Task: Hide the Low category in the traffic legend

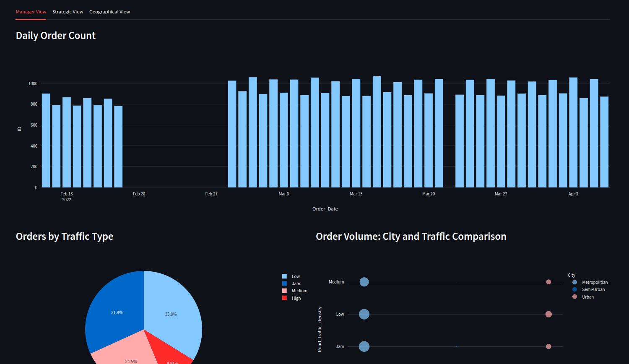Action: click(x=294, y=276)
